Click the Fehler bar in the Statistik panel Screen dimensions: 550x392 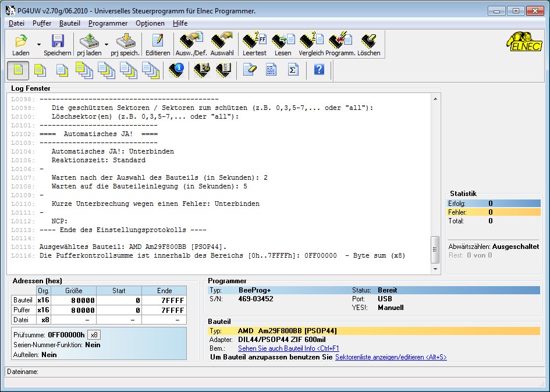point(495,212)
